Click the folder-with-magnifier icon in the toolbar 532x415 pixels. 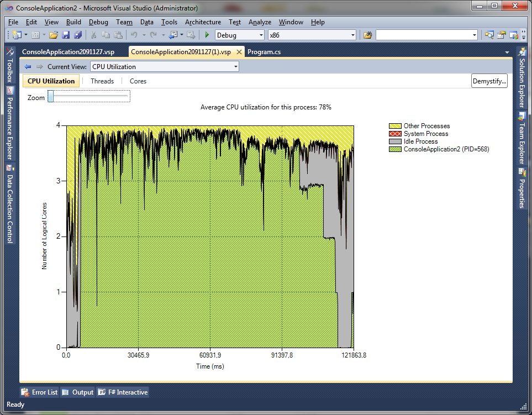(489, 35)
